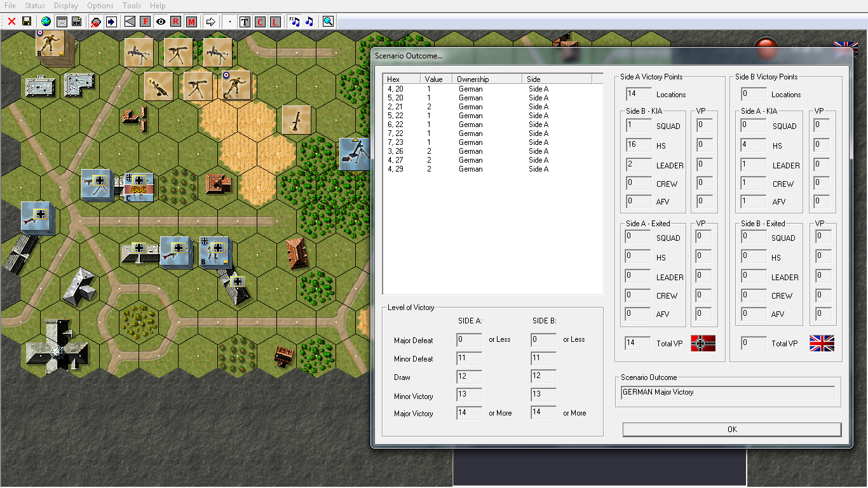Click the grey left-pointing triangle icon

(130, 22)
